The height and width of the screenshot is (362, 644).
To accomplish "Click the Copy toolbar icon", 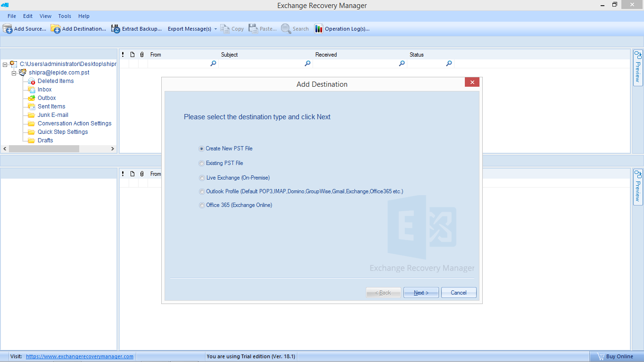I will coord(225,29).
